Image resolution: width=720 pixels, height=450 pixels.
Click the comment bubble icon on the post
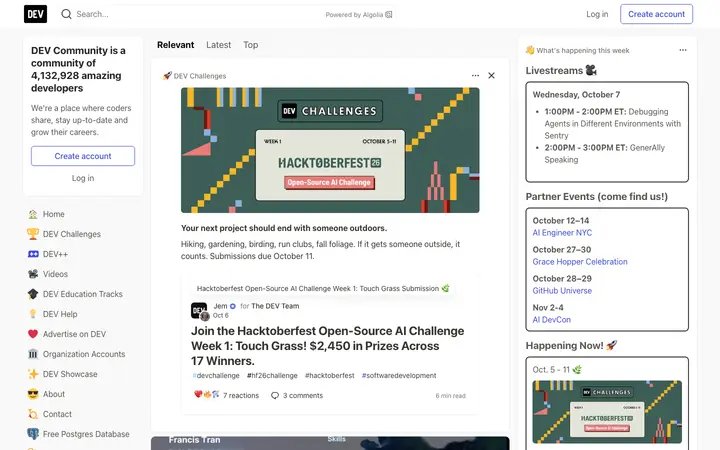[x=275, y=395]
